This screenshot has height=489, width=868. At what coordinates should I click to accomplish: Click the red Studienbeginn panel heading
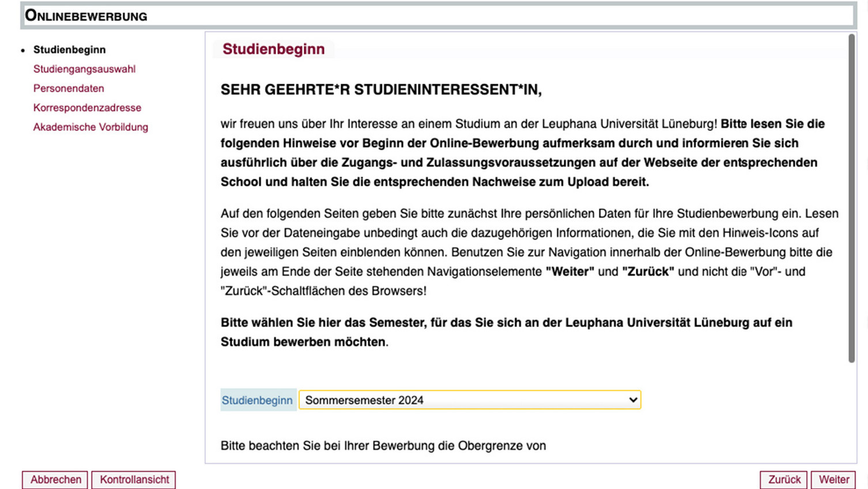(x=273, y=49)
